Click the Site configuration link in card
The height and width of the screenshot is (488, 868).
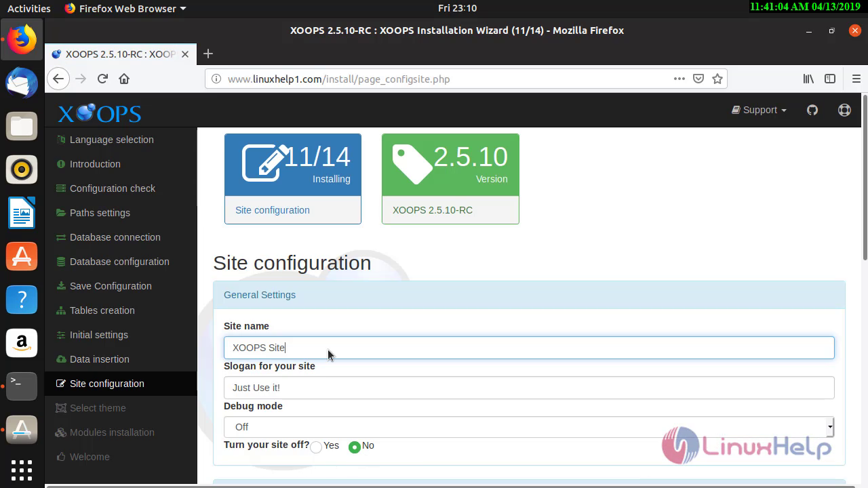coord(273,210)
